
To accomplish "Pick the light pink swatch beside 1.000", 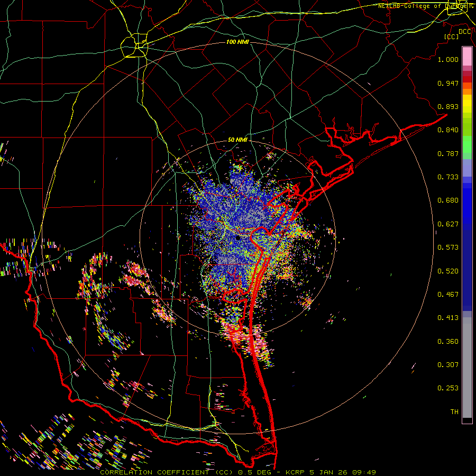I will (467, 57).
